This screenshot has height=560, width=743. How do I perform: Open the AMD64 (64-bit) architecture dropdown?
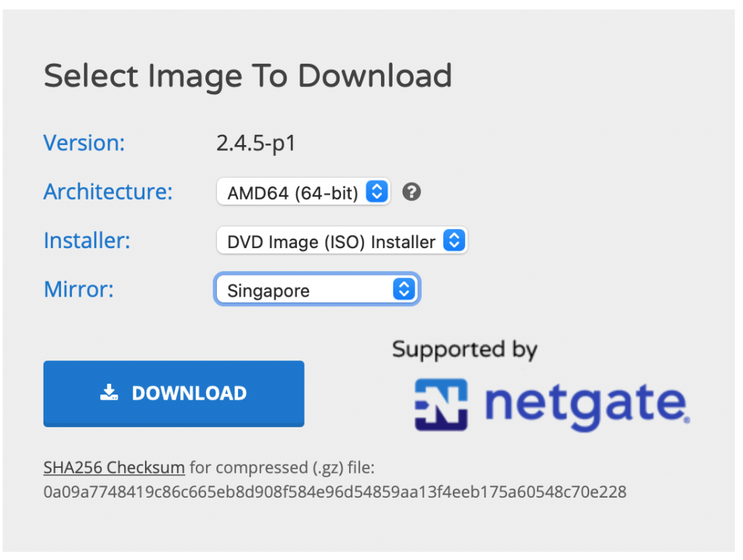(x=303, y=192)
